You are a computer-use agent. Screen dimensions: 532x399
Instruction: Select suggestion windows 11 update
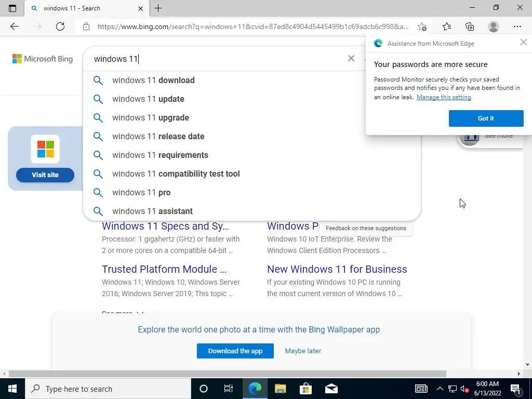point(252,99)
